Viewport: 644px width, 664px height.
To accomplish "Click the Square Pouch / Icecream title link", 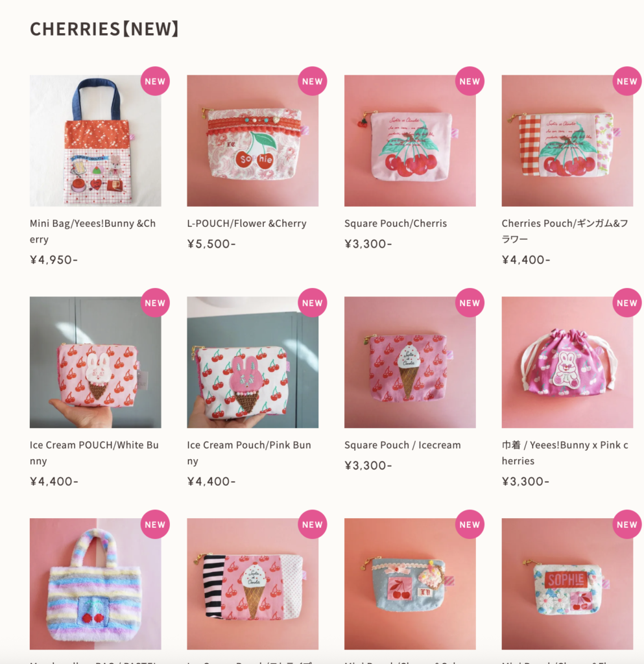I will [402, 445].
